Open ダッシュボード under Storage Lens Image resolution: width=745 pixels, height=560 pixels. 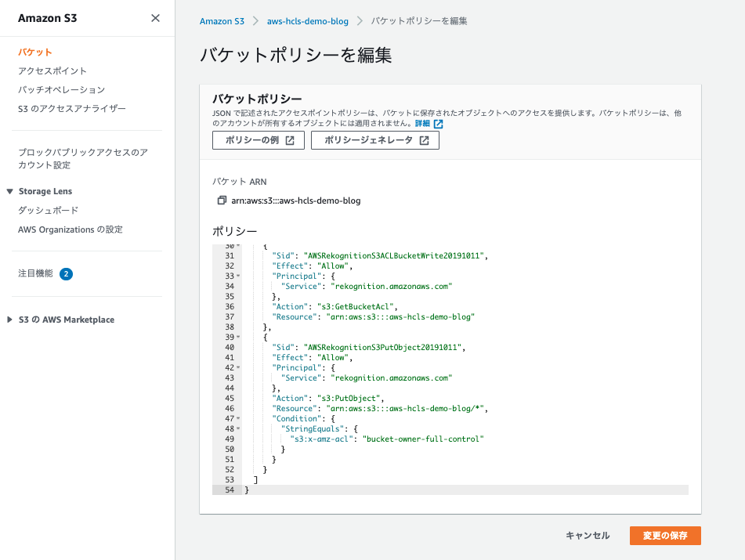(48, 211)
